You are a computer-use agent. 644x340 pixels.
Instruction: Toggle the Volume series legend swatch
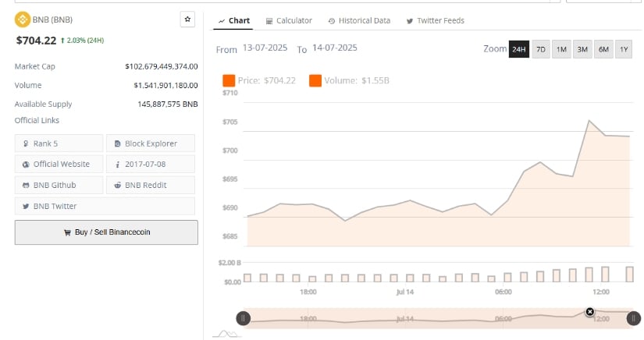pyautogui.click(x=315, y=80)
